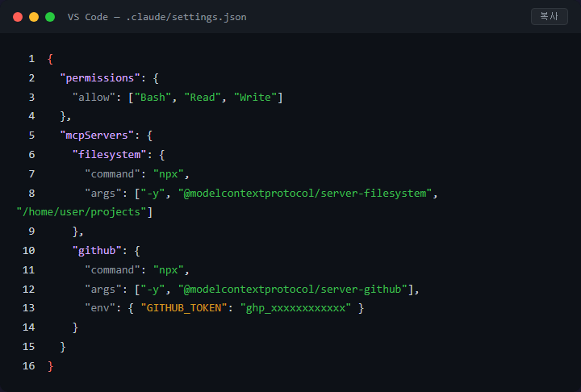Click the opening red brace on line 1
Viewport: 581px width, 392px height.
click(50, 59)
